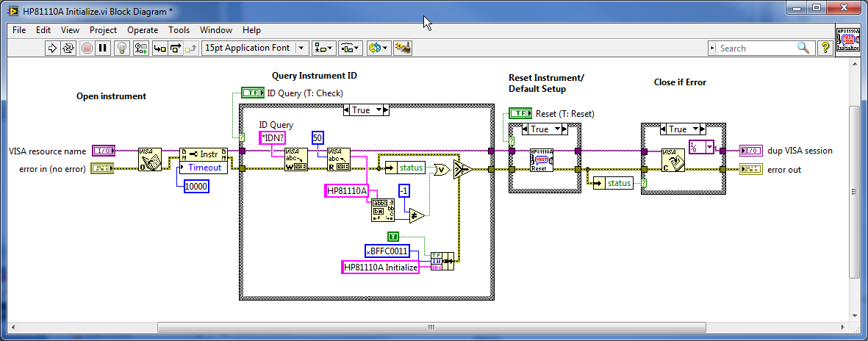
Task: Select the dup VISA session terminal
Action: click(752, 151)
